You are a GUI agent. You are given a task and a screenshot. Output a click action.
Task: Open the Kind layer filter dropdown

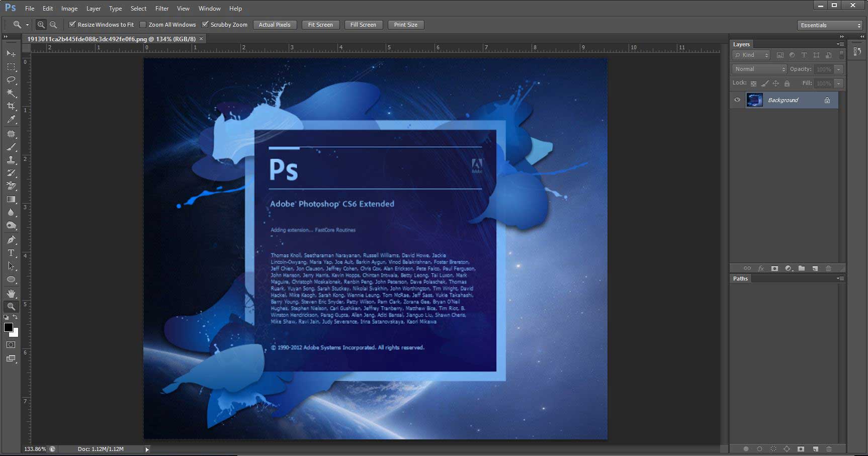coord(751,55)
